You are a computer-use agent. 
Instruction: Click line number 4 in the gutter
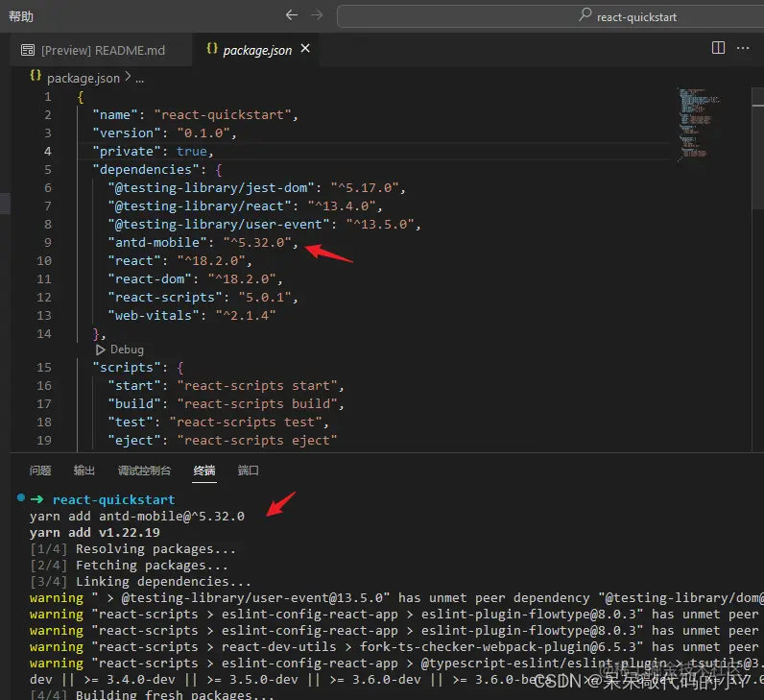(x=48, y=151)
